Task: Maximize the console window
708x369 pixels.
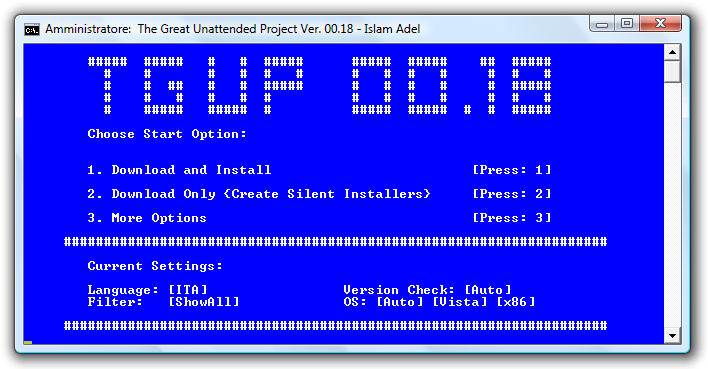Action: 627,23
